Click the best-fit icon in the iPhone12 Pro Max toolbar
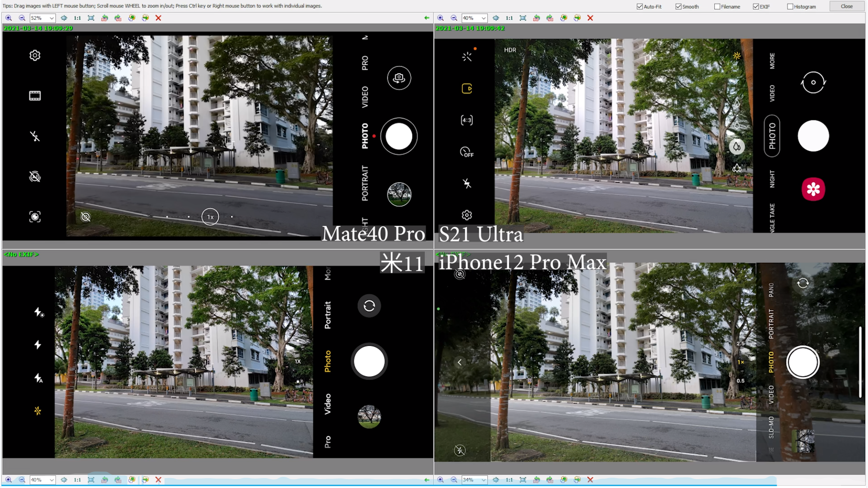Viewport: 868px width, 488px height. click(x=496, y=480)
